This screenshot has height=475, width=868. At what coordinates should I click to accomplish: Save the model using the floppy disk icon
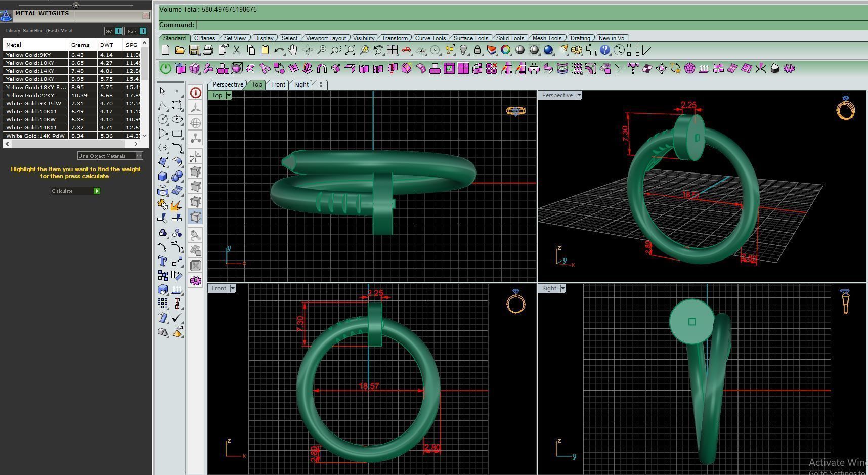tap(194, 50)
